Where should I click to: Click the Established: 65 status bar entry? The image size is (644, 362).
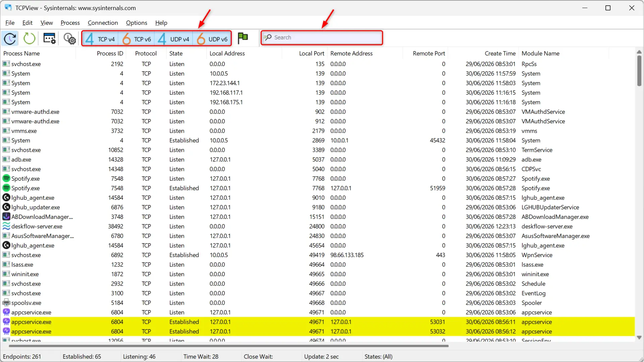82,357
